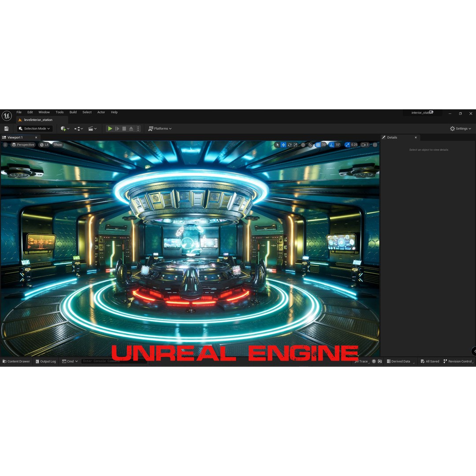Click the trace snapshot icon in status bar
This screenshot has width=476, height=476.
tap(380, 361)
